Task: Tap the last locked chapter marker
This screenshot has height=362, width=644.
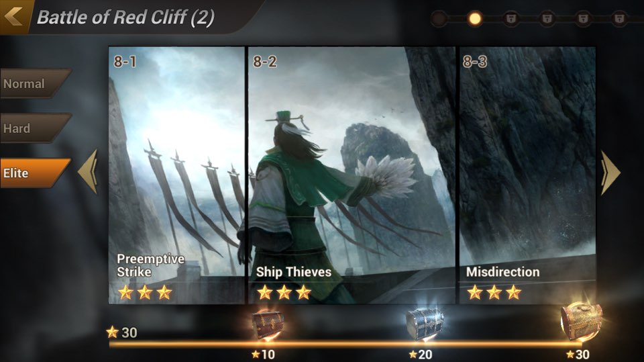Action: [x=619, y=19]
